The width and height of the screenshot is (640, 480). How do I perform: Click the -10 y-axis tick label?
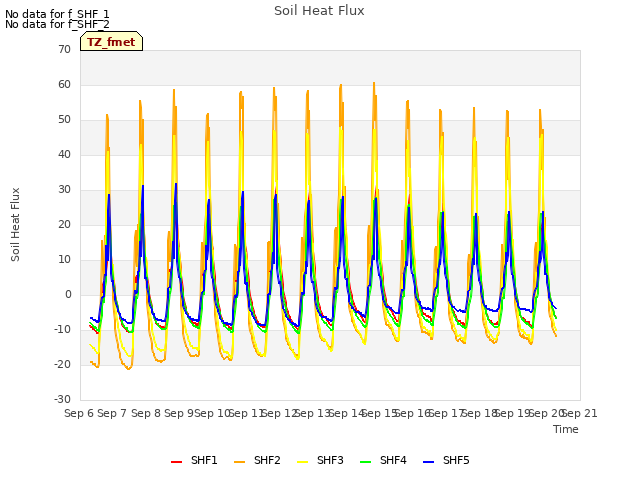tap(62, 329)
